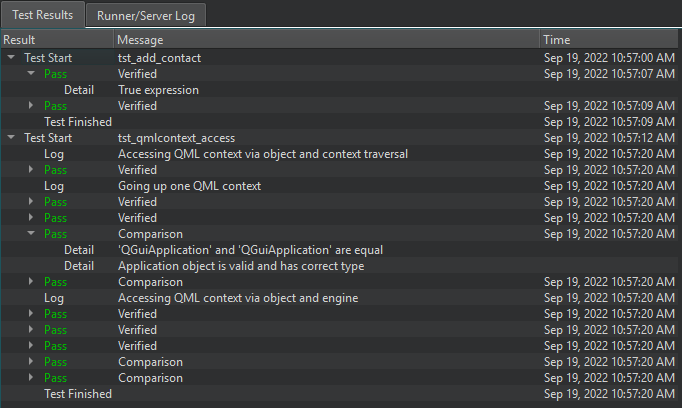This screenshot has height=408, width=682.
Task: Select the 'Going up one QML context' log
Action: (x=189, y=186)
